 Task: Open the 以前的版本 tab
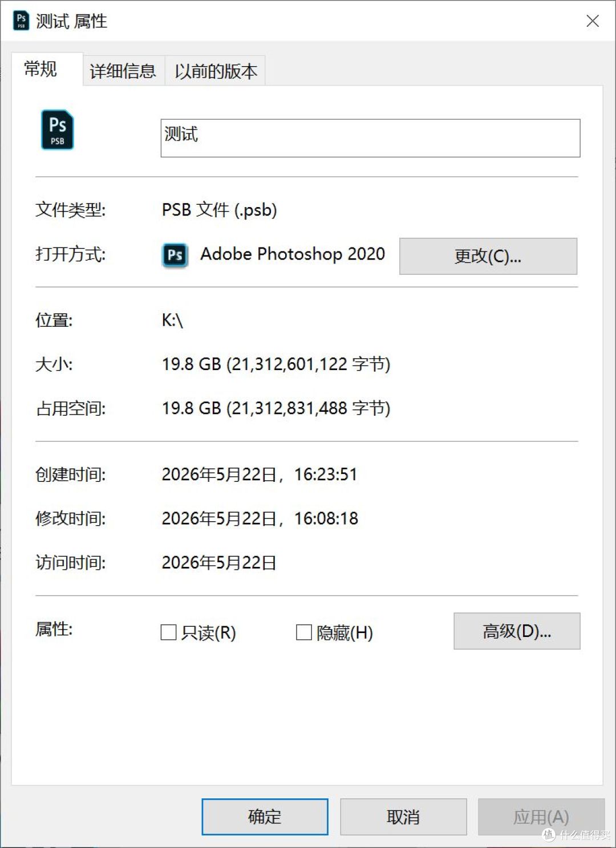(216, 71)
